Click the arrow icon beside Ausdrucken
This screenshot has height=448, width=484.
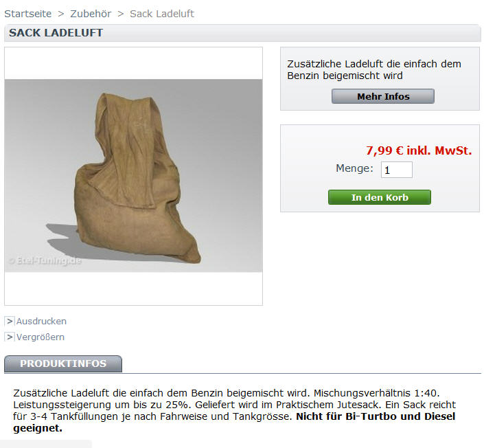point(10,322)
